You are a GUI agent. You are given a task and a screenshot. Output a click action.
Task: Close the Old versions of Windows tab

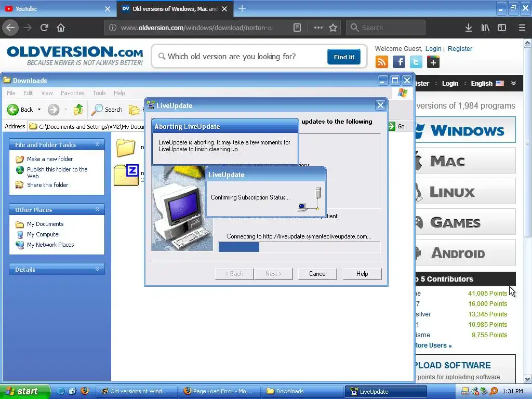point(224,9)
